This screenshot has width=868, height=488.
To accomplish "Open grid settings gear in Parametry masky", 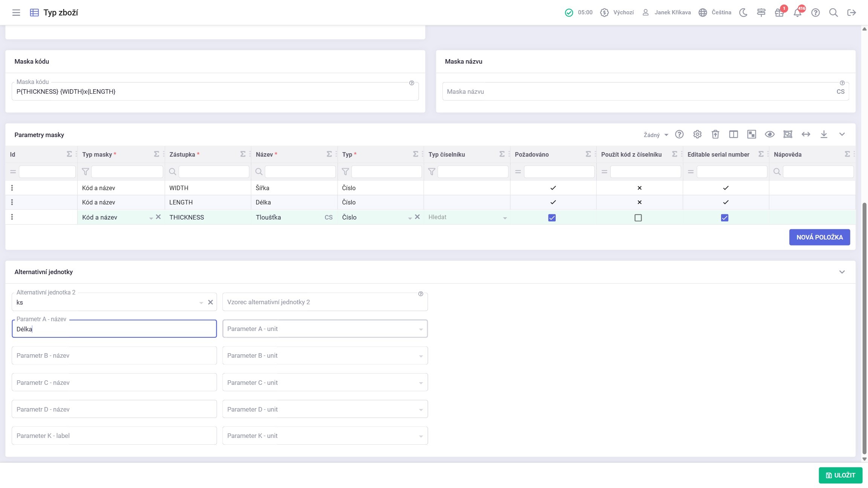I will pyautogui.click(x=697, y=134).
